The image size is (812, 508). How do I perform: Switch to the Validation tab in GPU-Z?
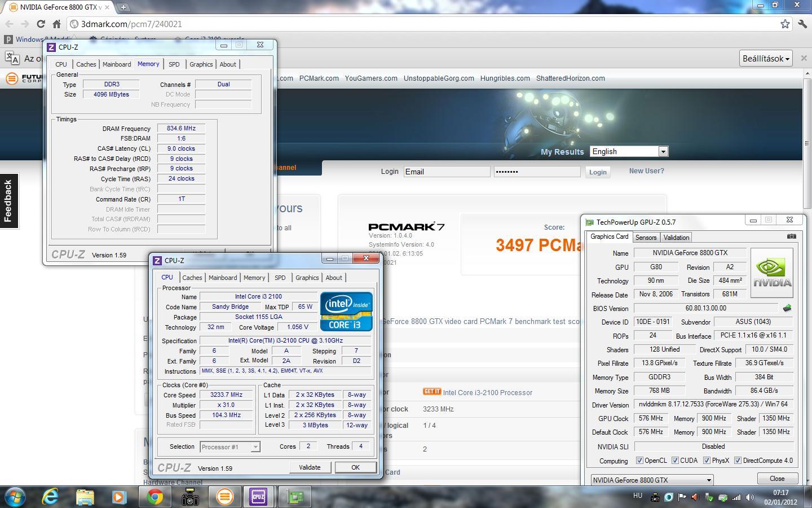pos(676,237)
